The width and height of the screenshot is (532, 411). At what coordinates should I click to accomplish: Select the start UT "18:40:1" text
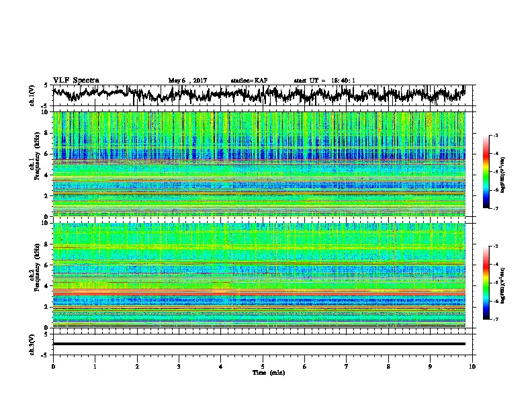click(343, 81)
